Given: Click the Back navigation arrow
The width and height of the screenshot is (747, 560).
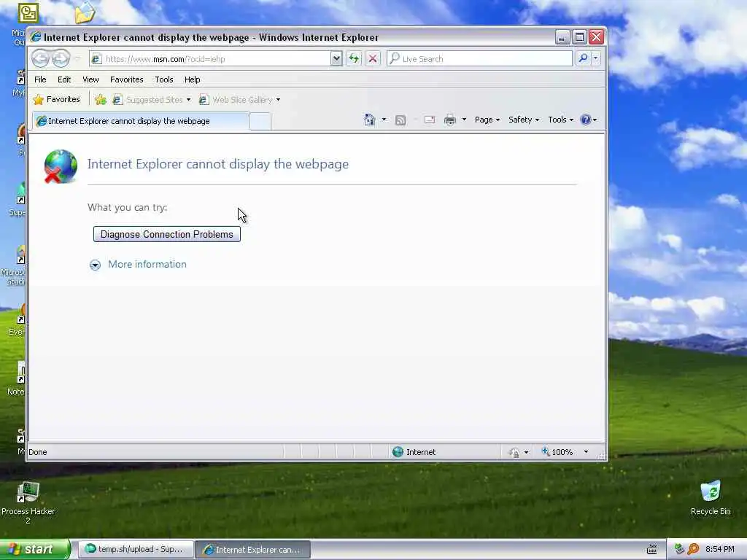Looking at the screenshot, I should (x=41, y=58).
